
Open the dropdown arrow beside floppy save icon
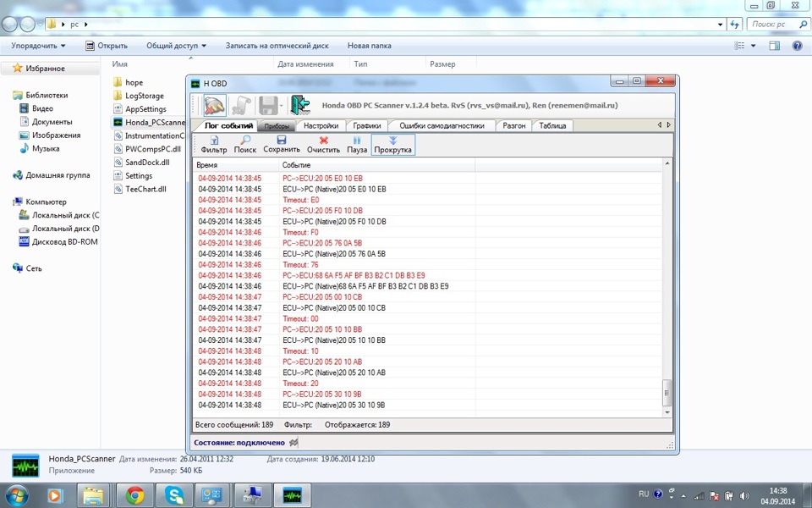click(281, 106)
